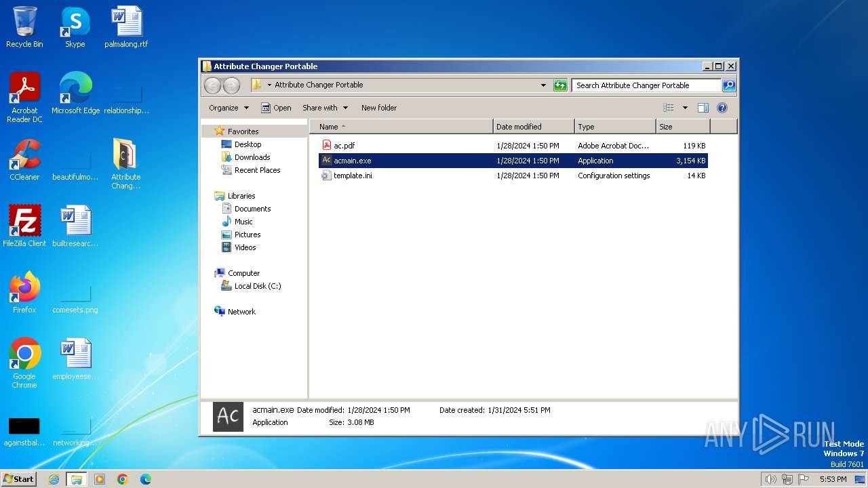This screenshot has width=868, height=488.
Task: Refresh the Attribute Changer Portable folder
Action: [560, 85]
